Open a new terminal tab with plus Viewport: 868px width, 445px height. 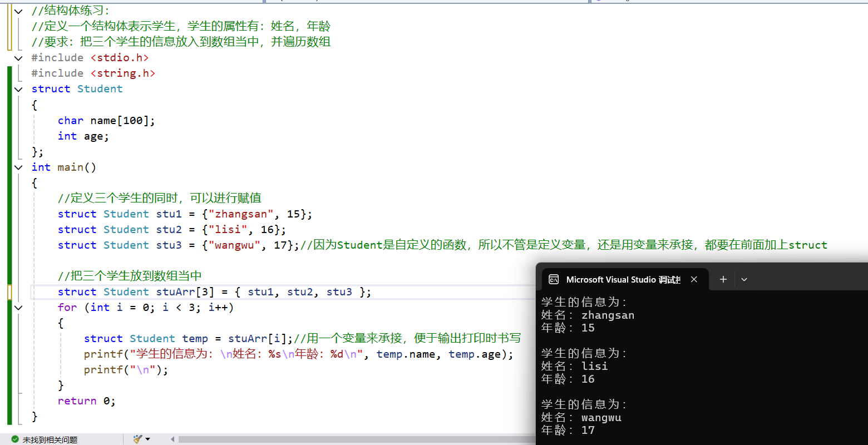coord(723,279)
